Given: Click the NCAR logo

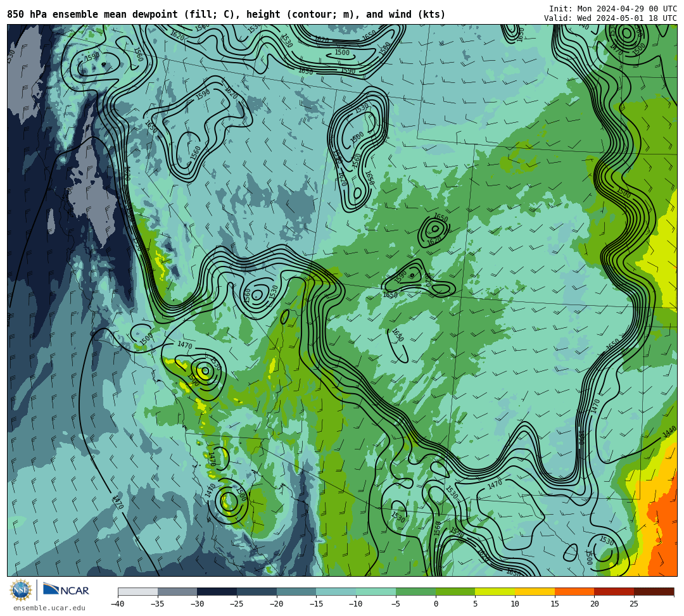Looking at the screenshot, I should tap(66, 590).
